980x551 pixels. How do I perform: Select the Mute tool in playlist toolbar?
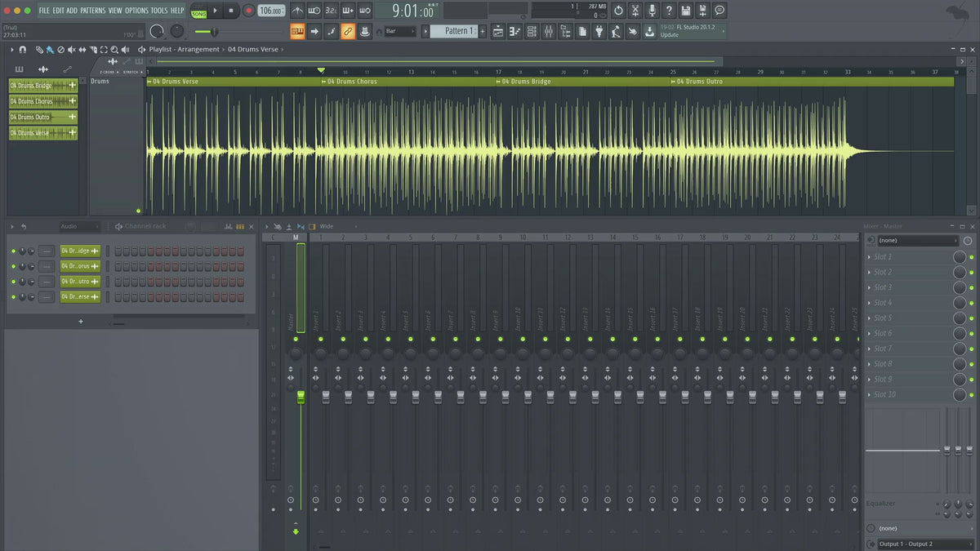pyautogui.click(x=71, y=50)
